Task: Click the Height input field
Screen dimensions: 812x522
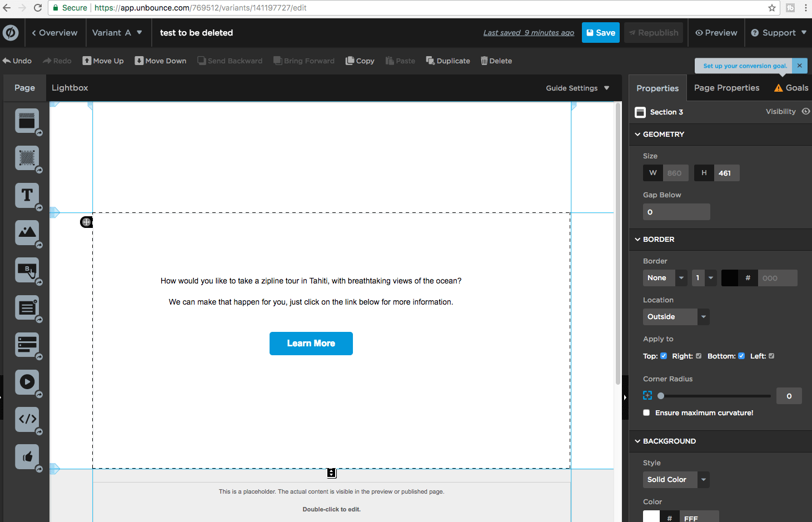Action: 726,173
